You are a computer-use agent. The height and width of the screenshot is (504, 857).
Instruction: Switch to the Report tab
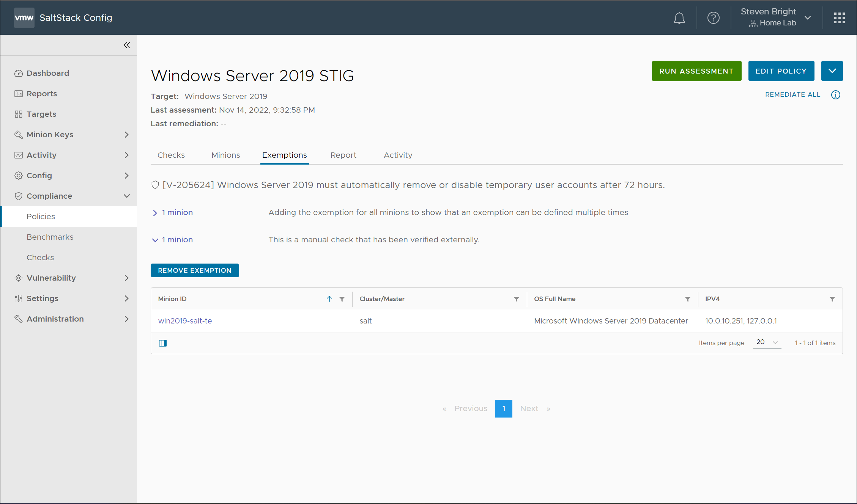pyautogui.click(x=343, y=155)
